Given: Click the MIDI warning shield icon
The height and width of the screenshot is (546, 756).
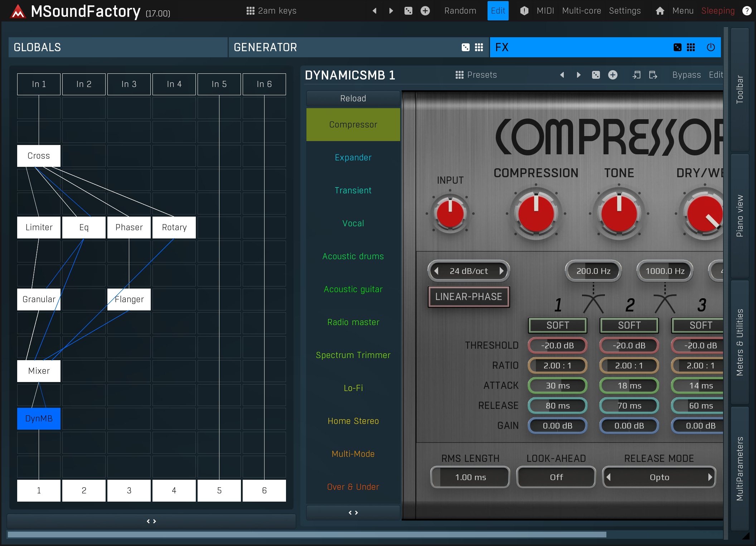Looking at the screenshot, I should pyautogui.click(x=524, y=11).
